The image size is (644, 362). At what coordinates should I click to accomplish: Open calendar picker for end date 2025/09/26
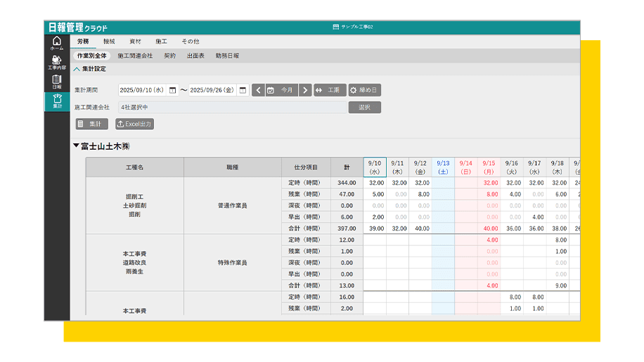click(243, 90)
